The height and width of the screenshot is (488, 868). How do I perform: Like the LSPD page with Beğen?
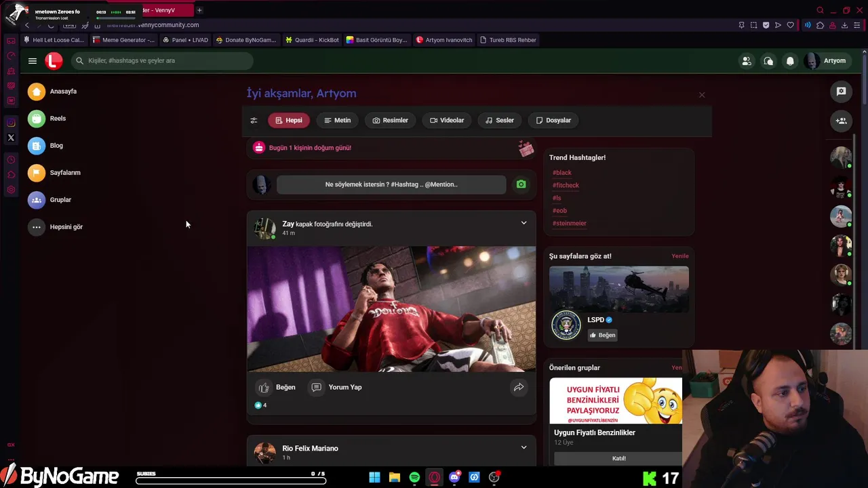click(602, 335)
